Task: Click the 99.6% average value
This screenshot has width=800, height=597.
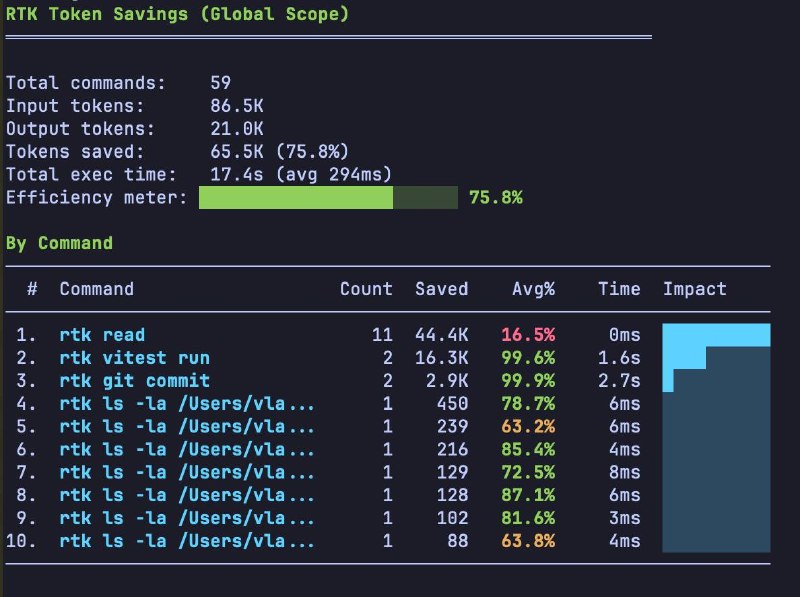Action: (x=528, y=358)
